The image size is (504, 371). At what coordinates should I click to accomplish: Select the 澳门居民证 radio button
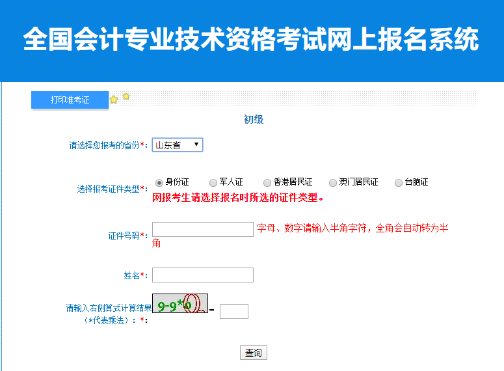click(333, 183)
